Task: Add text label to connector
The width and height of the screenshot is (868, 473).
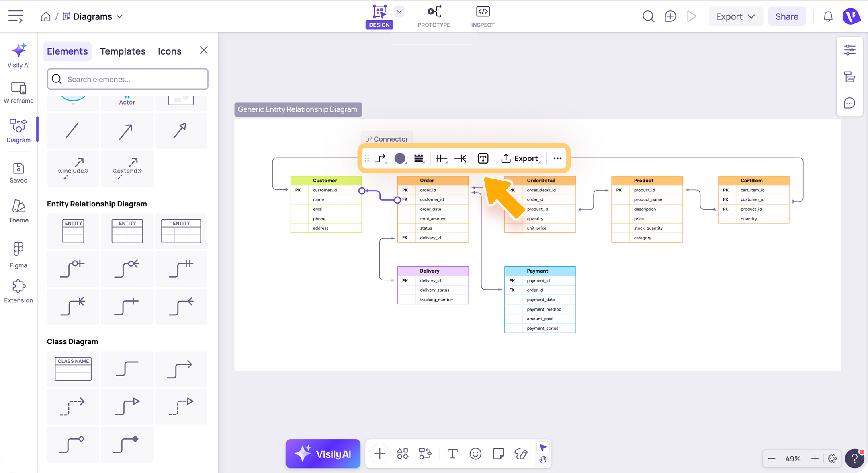Action: click(x=483, y=158)
